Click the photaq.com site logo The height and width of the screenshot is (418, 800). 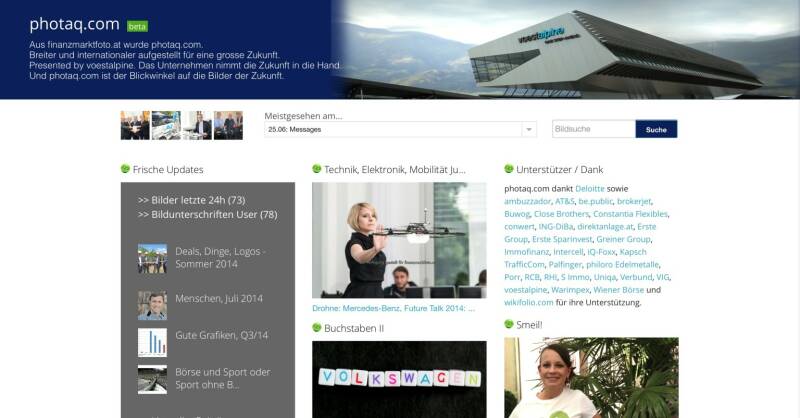[x=74, y=24]
